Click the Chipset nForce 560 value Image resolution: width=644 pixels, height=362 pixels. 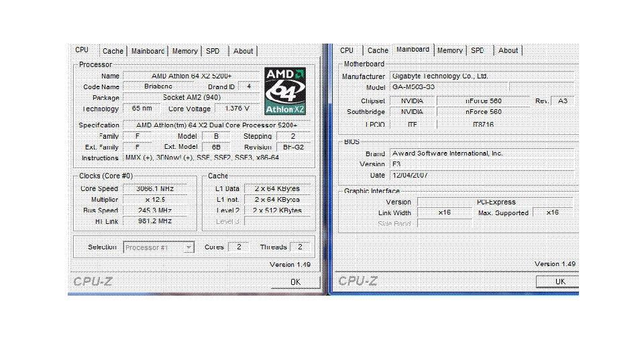(484, 101)
